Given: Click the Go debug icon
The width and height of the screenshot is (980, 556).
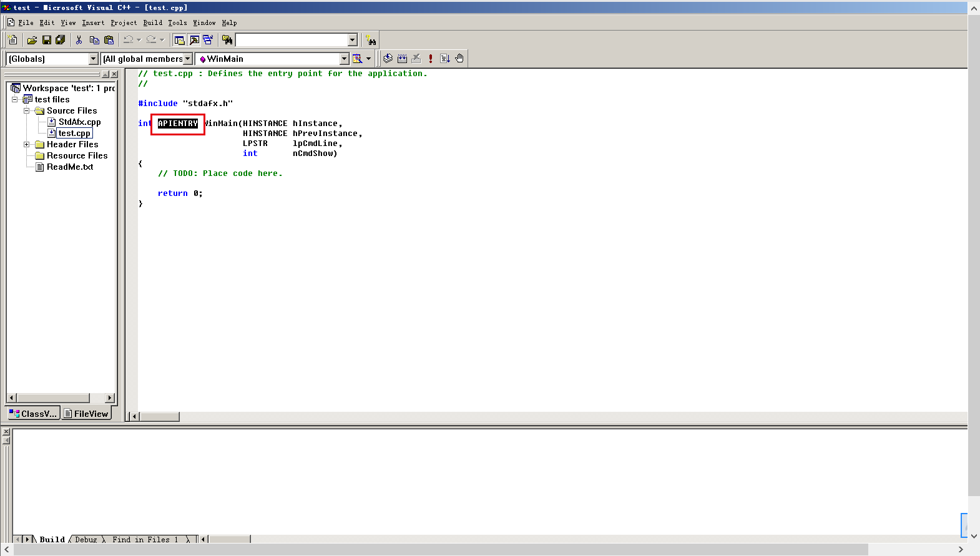Looking at the screenshot, I should point(445,59).
